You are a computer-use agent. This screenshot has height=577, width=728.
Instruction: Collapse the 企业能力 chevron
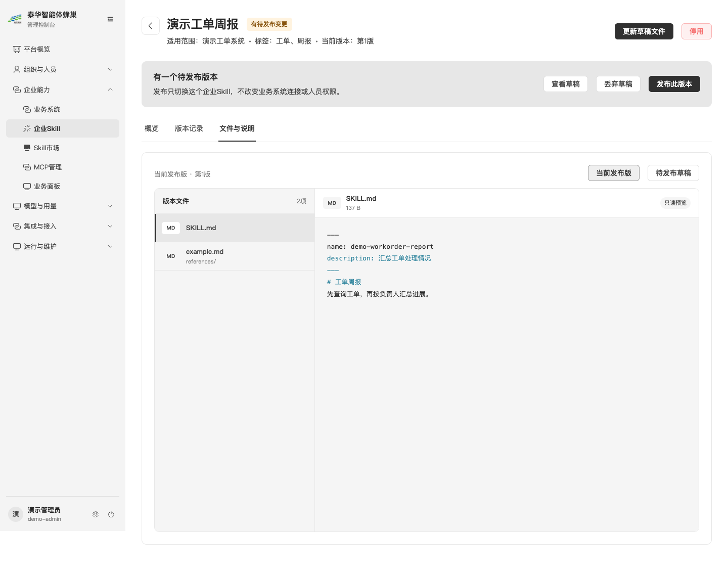coord(110,90)
